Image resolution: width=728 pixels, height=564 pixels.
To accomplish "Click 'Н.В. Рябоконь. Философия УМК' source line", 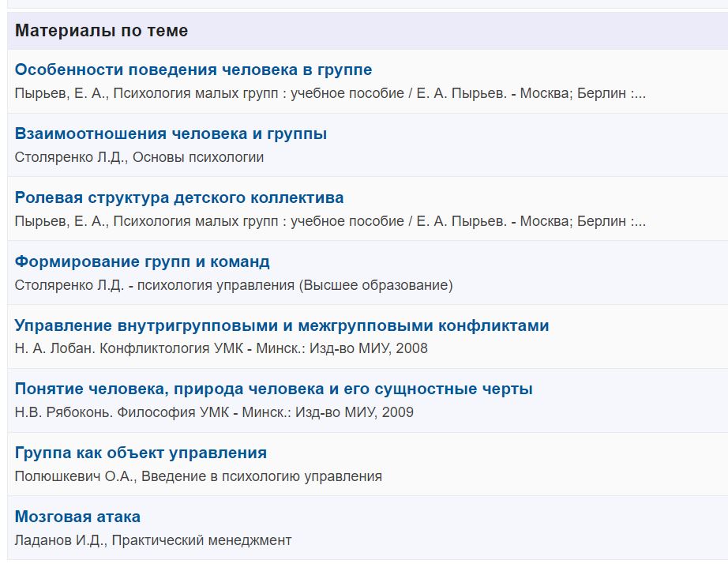I will click(x=214, y=412).
